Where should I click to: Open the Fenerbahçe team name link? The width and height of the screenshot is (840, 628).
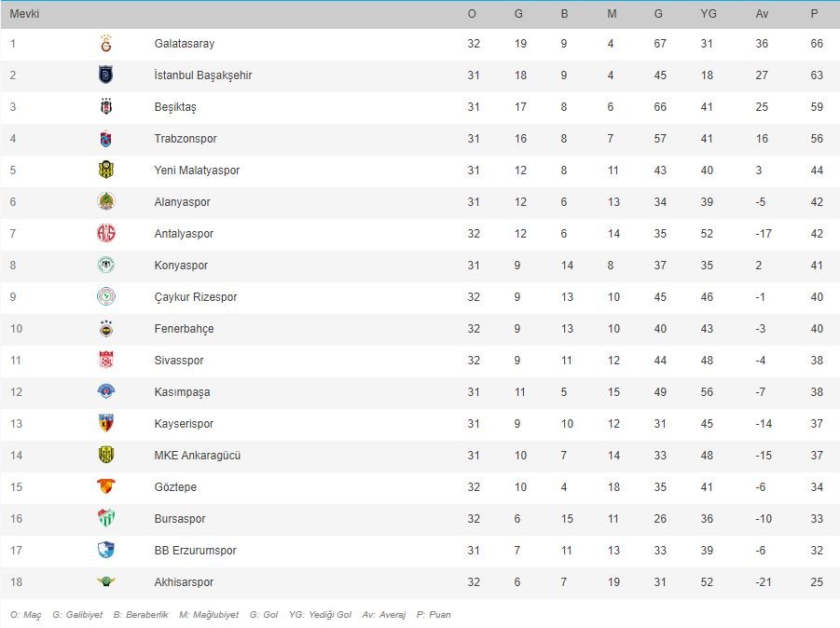tap(184, 329)
